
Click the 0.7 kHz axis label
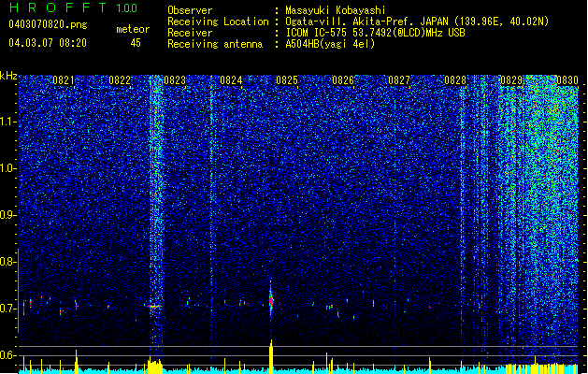(x=7, y=309)
